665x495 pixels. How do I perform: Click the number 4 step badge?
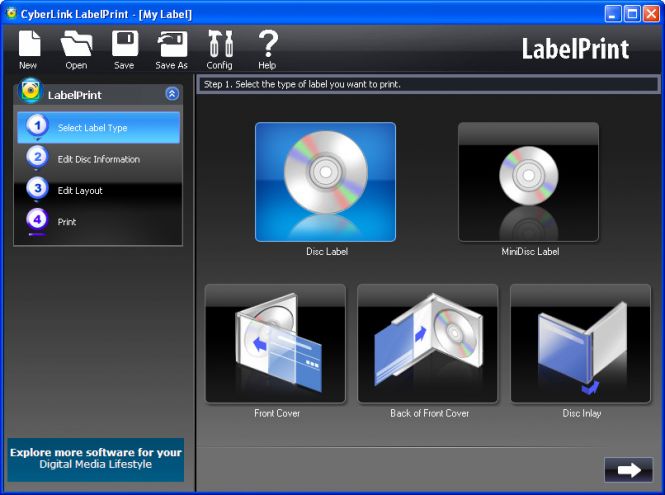37,220
